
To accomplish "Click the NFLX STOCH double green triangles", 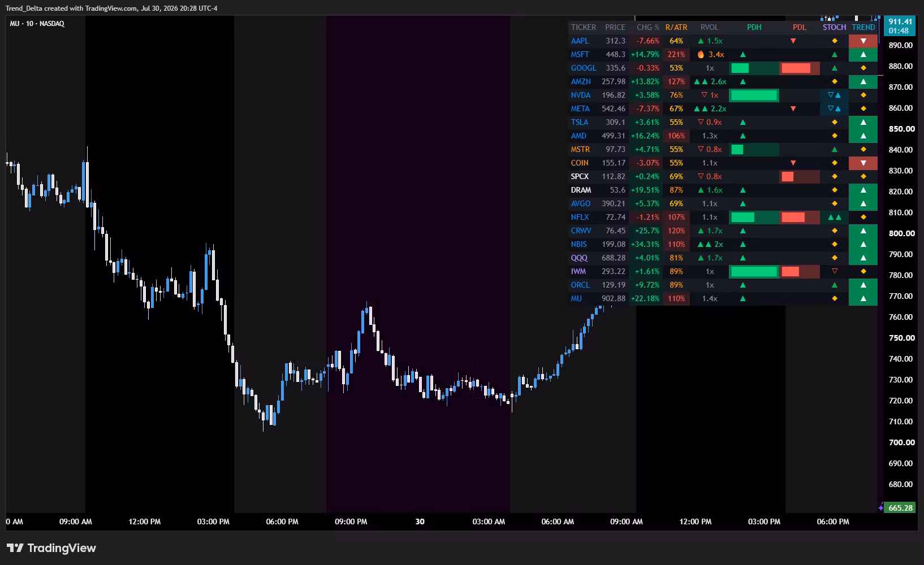I will tap(835, 217).
